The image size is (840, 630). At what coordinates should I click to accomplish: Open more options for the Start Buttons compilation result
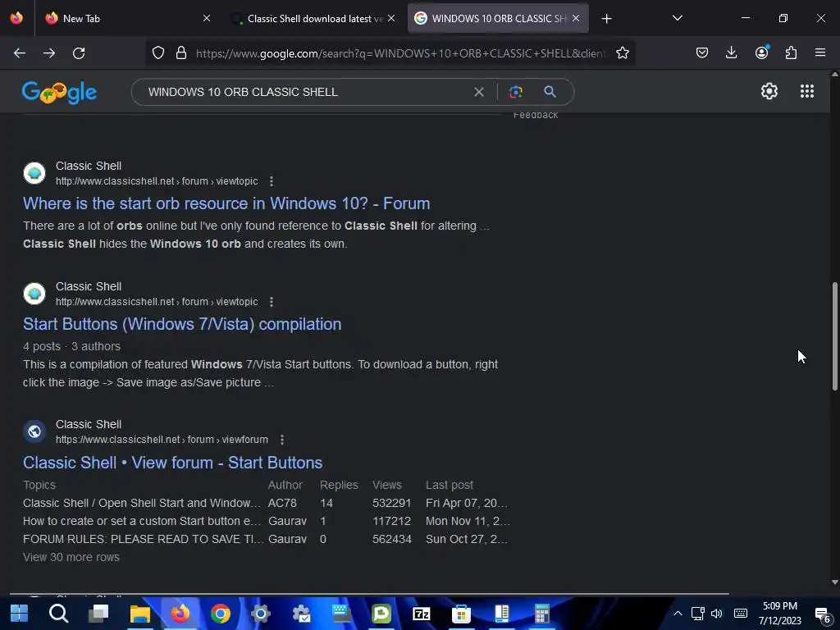click(x=272, y=302)
